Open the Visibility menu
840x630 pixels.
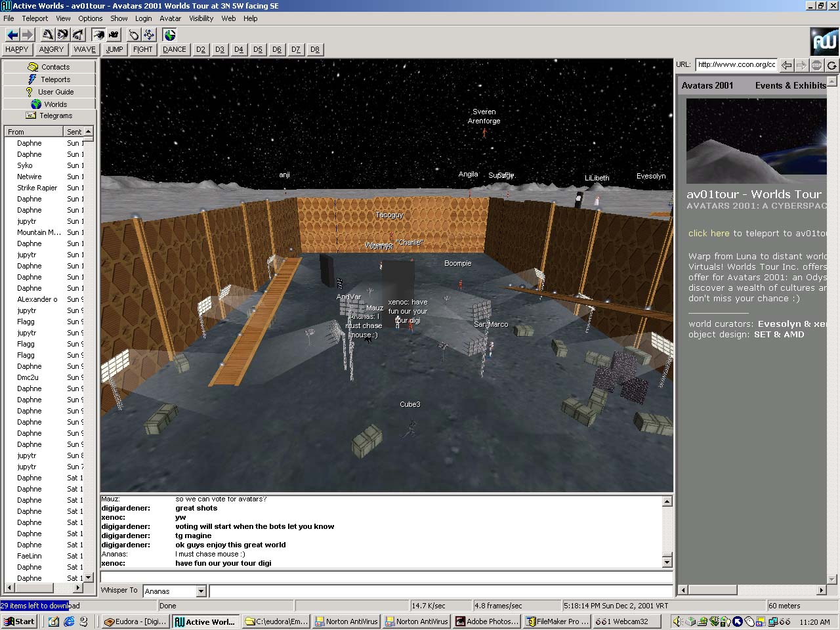[201, 18]
